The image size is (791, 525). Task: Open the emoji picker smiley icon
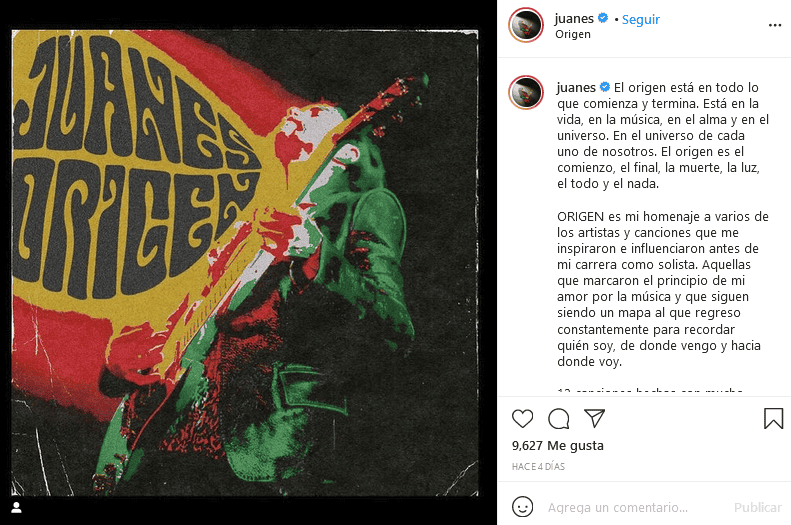tap(522, 507)
